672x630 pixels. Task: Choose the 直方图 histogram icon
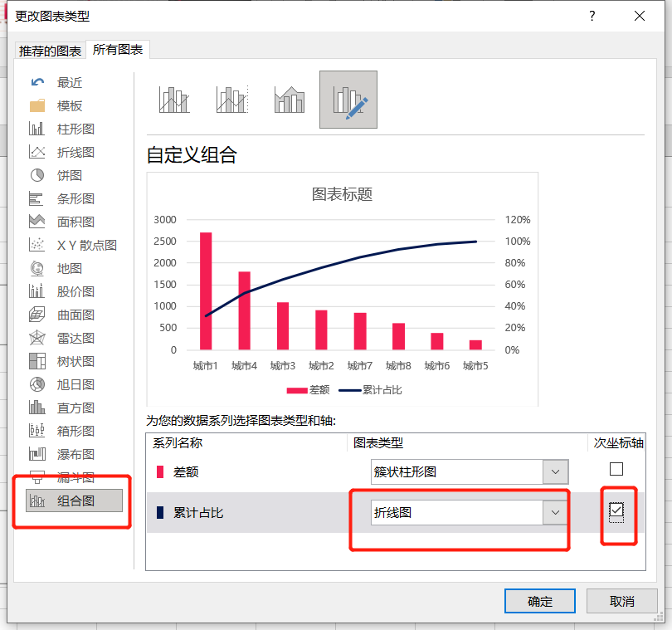[37, 408]
